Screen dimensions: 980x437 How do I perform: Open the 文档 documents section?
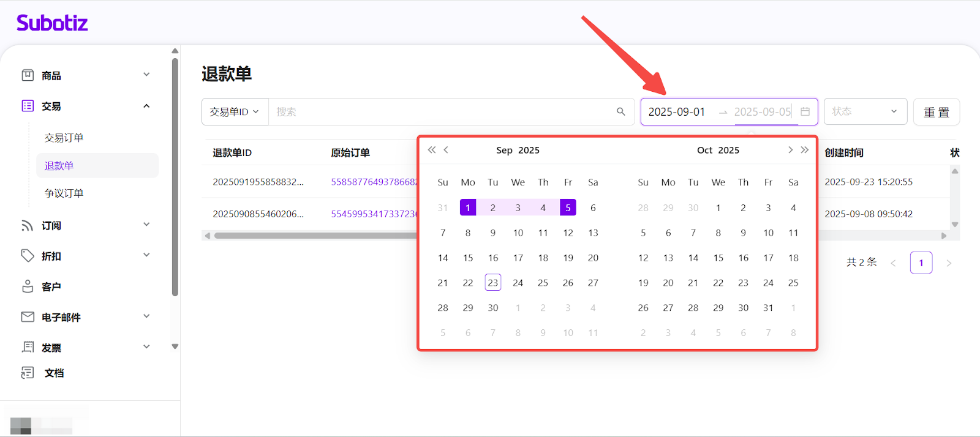click(54, 373)
